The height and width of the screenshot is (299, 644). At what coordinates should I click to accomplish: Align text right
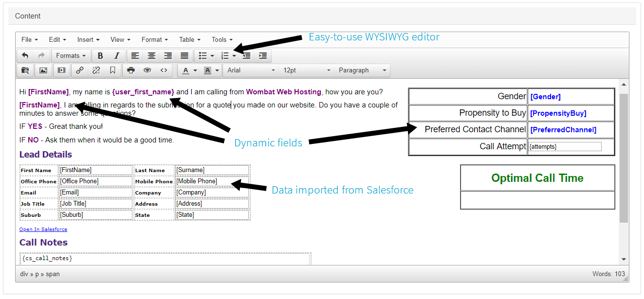point(168,56)
